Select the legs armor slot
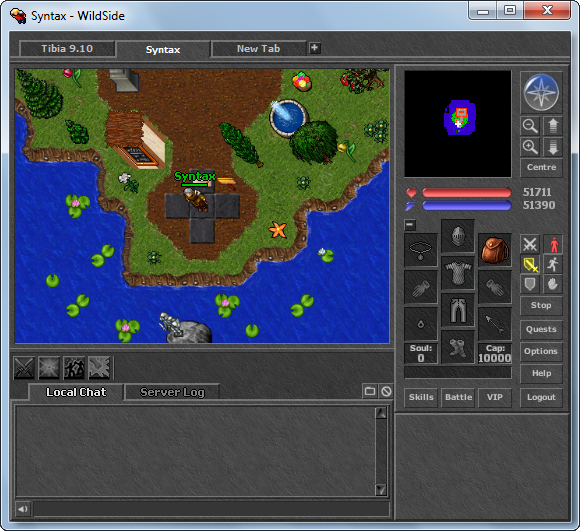This screenshot has height=531, width=580. coord(458,310)
